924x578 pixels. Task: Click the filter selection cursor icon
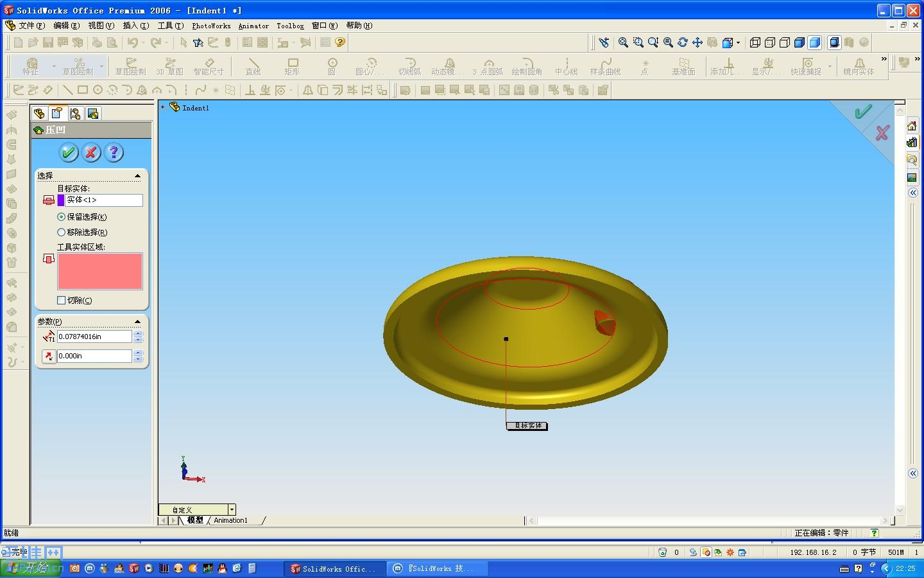[x=198, y=42]
